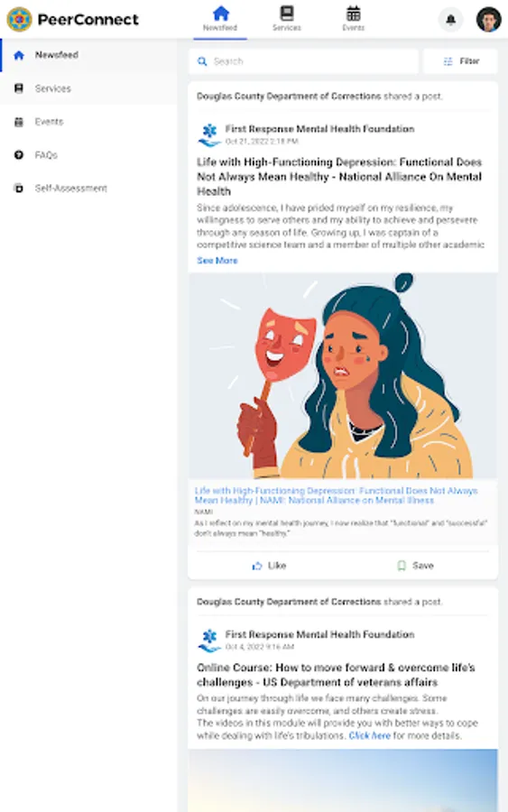This screenshot has height=812, width=508.
Task: Focus the Search input field
Action: 303,61
